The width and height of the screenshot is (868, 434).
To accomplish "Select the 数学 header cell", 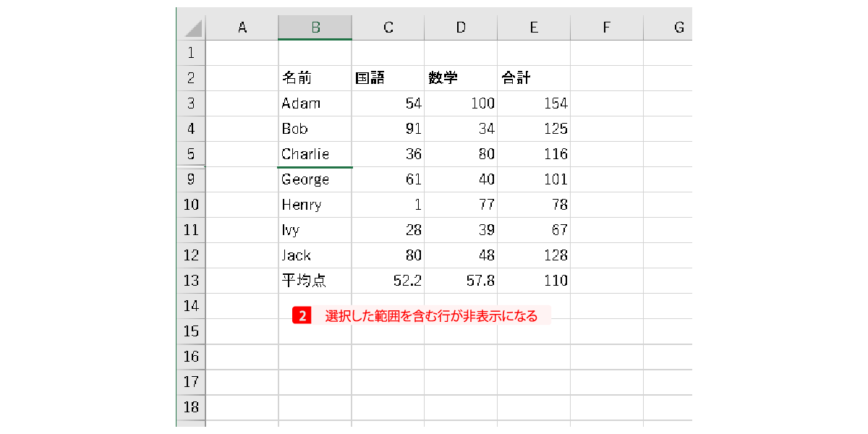I will tap(461, 78).
